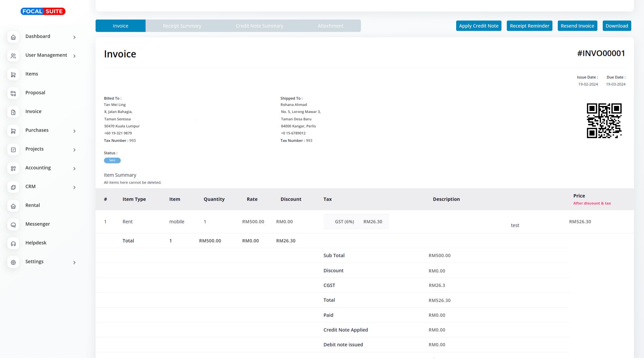Expand the Projects submenu chevron
The height and width of the screenshot is (362, 644).
(x=74, y=150)
